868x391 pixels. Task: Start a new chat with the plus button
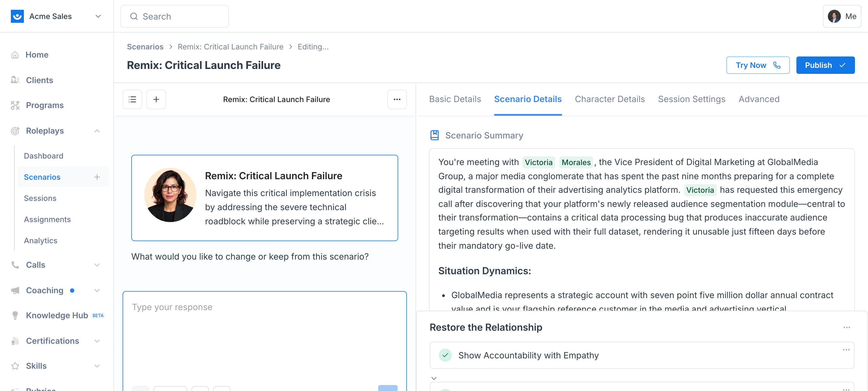[x=156, y=100]
